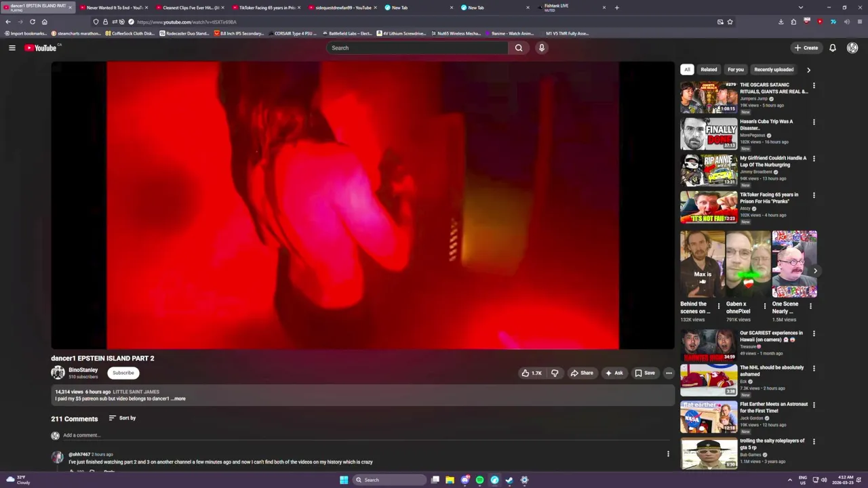Show more filter chips with the right arrow
This screenshot has width=868, height=488.
[808, 69]
